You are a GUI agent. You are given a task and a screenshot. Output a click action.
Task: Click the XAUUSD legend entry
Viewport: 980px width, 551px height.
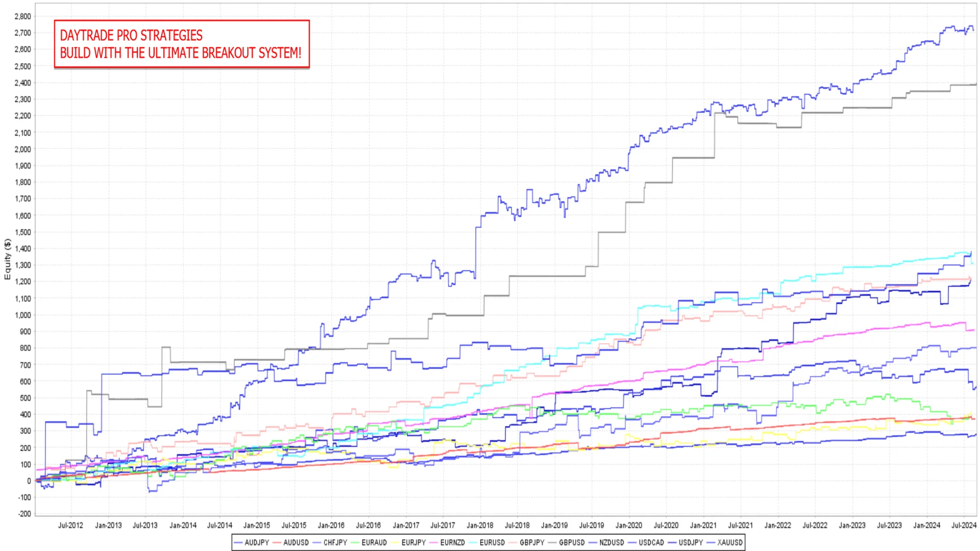tap(725, 542)
